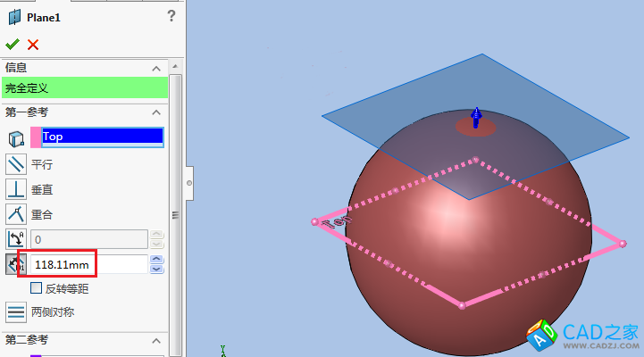
Task: Click the property panel vertical scrollbar
Action: [x=176, y=214]
